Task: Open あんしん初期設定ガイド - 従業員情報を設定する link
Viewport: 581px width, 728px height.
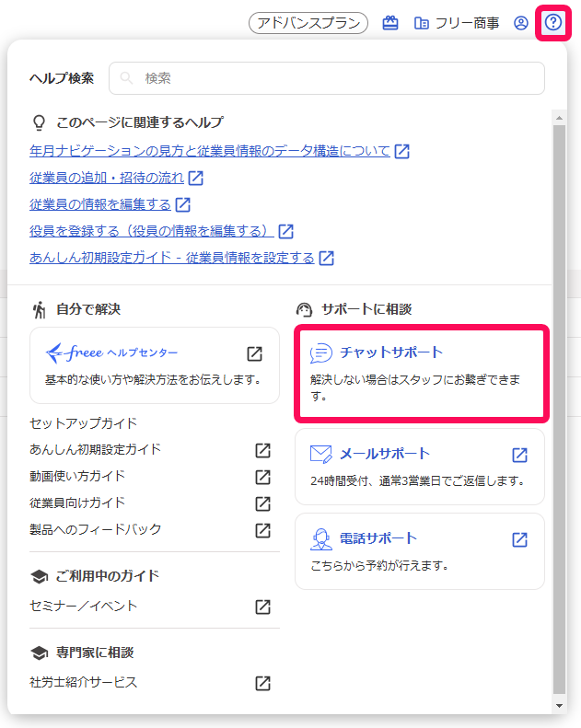Action: (x=172, y=258)
